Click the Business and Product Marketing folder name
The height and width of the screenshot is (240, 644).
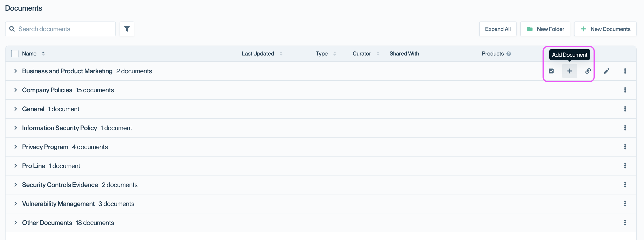(x=67, y=71)
